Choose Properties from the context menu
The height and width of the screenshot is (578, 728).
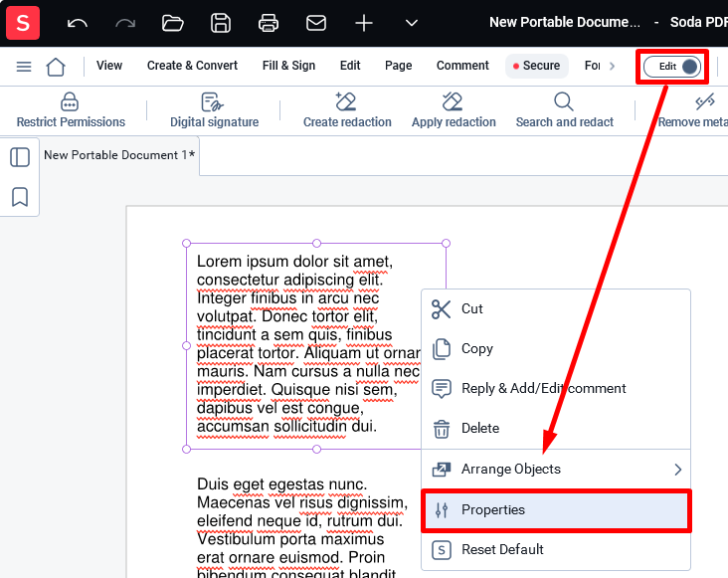point(556,509)
